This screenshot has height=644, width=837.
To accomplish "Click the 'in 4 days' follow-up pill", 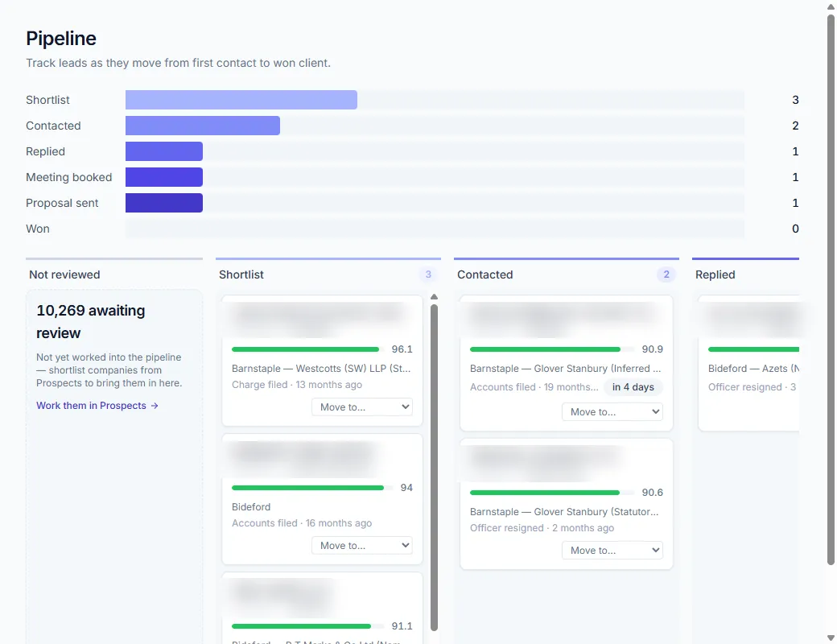I will click(633, 387).
